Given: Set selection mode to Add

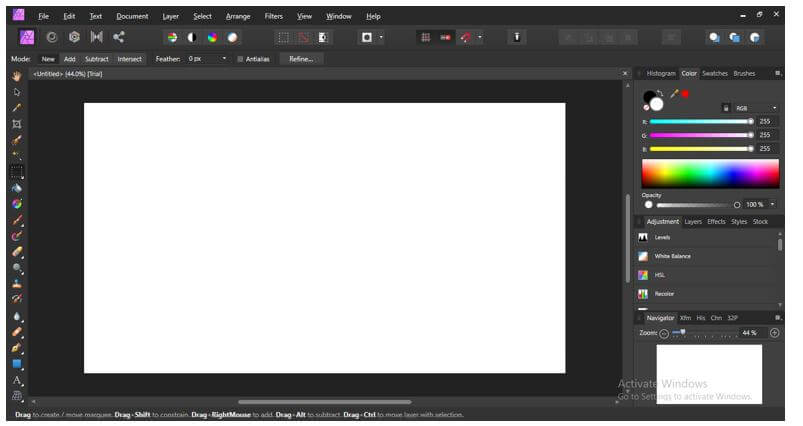Looking at the screenshot, I should click(70, 59).
